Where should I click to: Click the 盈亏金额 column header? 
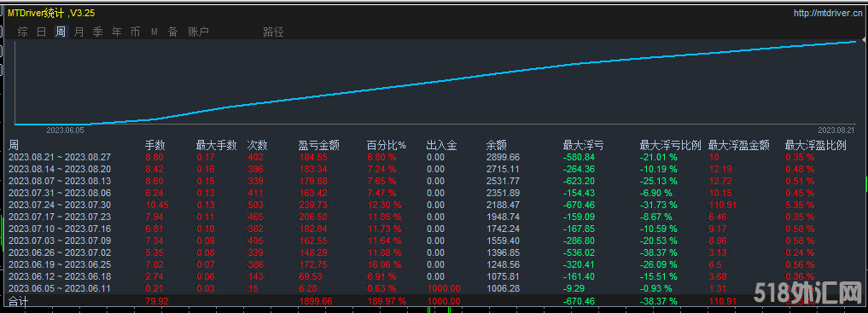[x=319, y=146]
